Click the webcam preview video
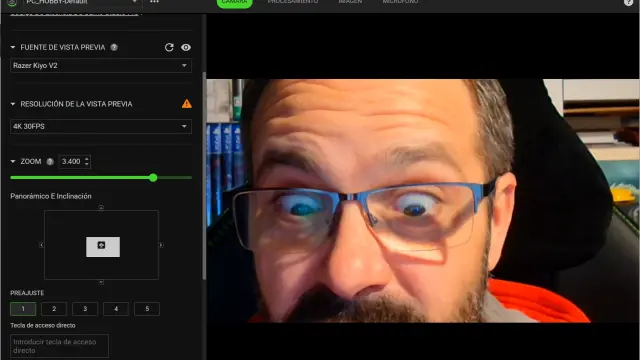The width and height of the screenshot is (640, 360). tap(423, 200)
